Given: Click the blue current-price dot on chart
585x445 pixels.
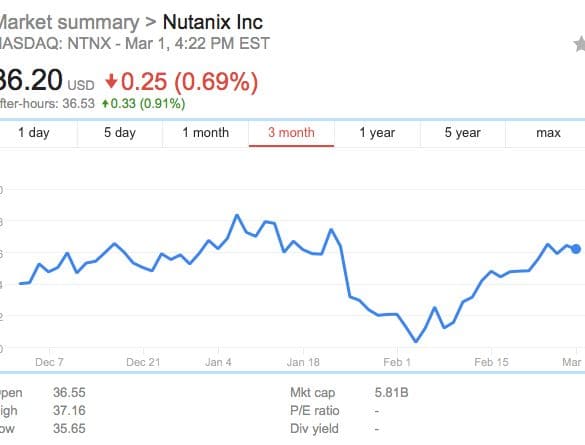Looking at the screenshot, I should 576,249.
